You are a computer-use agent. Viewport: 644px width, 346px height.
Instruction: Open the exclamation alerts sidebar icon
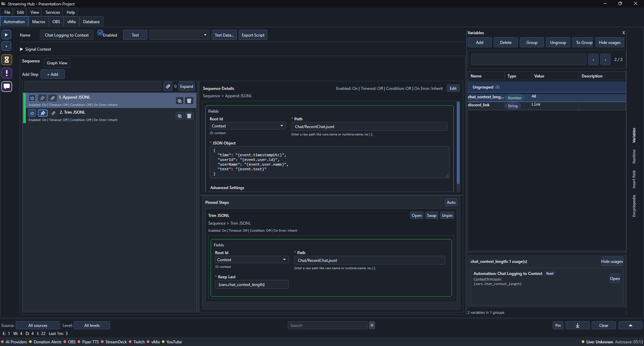pos(6,73)
